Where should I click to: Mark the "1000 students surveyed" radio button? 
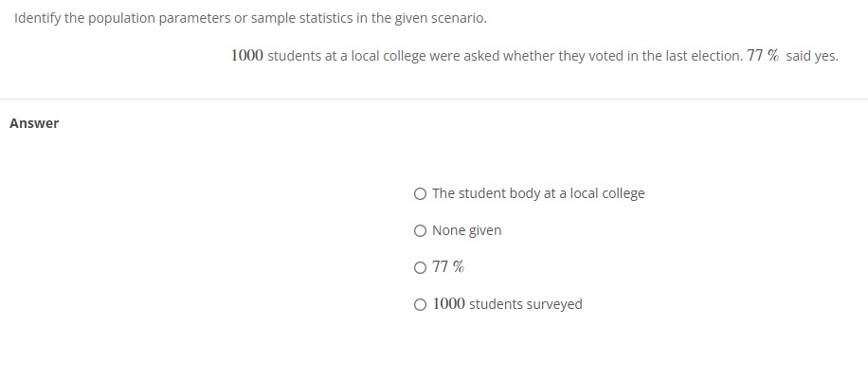point(420,305)
